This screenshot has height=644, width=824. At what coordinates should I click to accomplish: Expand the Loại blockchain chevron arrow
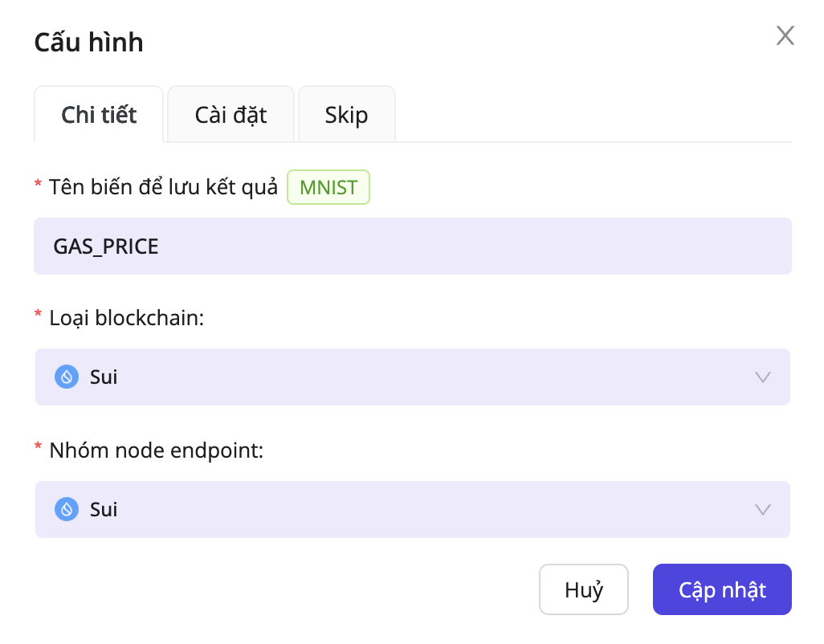pos(763,377)
